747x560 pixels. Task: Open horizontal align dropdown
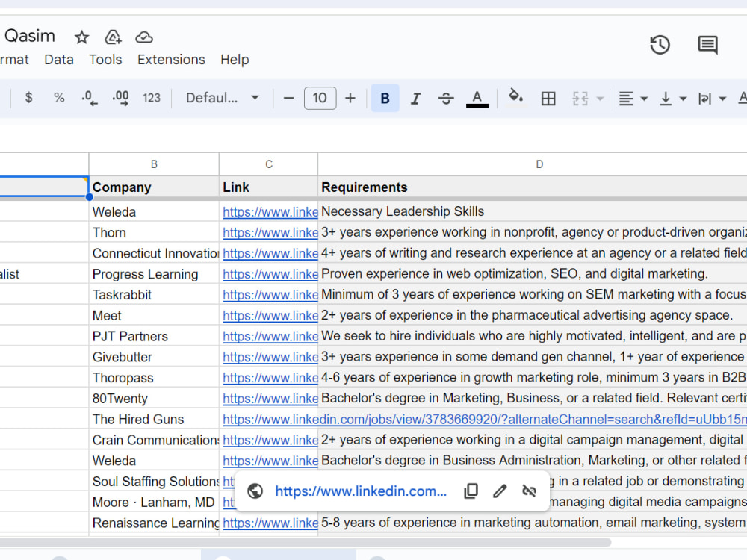633,99
